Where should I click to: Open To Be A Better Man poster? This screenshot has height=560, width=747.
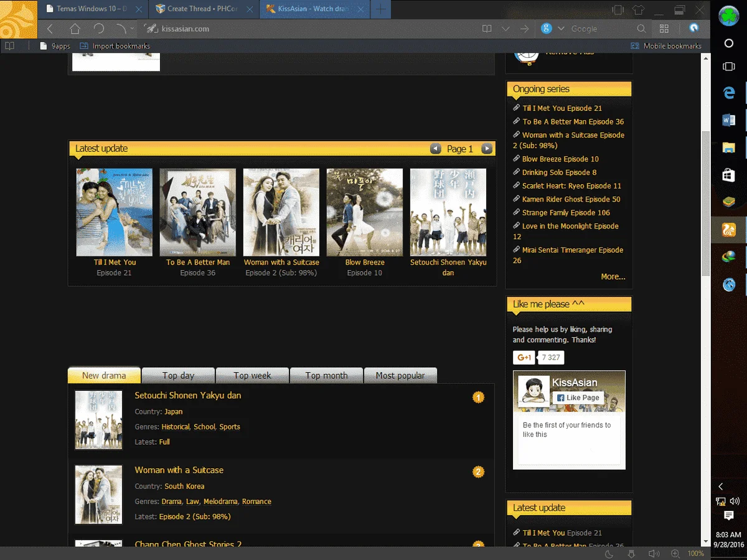(198, 212)
